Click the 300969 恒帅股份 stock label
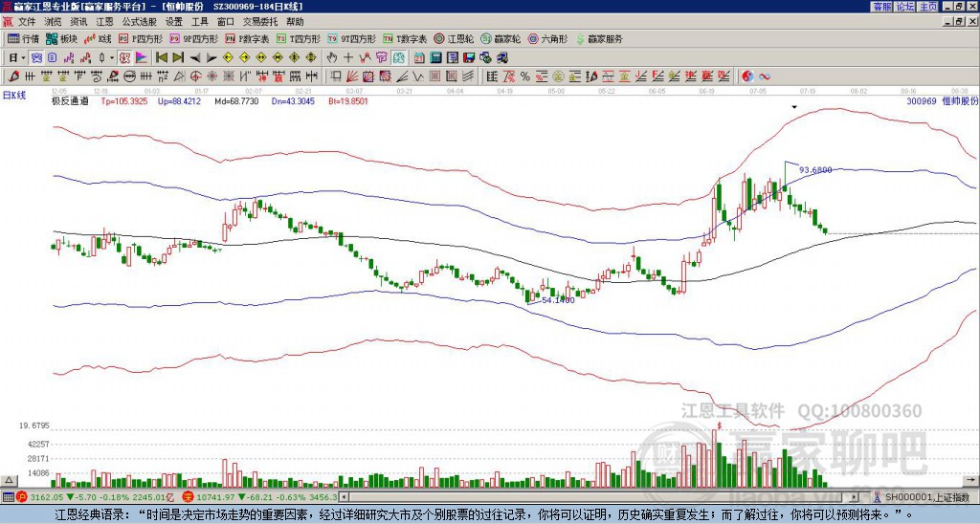The image size is (980, 524). click(942, 100)
